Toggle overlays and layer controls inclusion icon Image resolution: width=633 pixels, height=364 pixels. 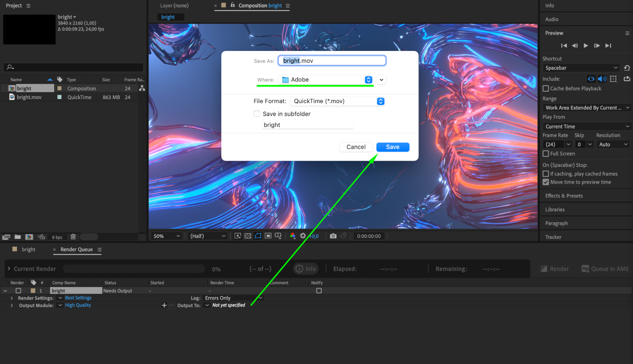click(613, 79)
